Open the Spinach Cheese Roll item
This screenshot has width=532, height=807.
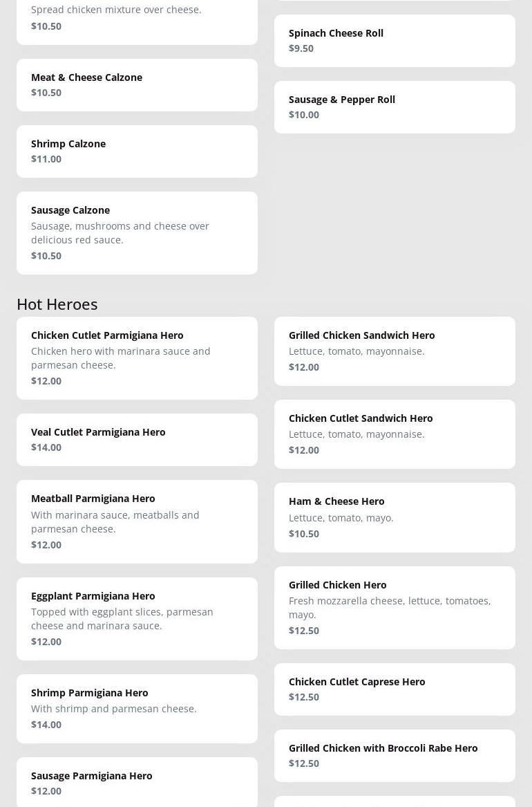[395, 40]
